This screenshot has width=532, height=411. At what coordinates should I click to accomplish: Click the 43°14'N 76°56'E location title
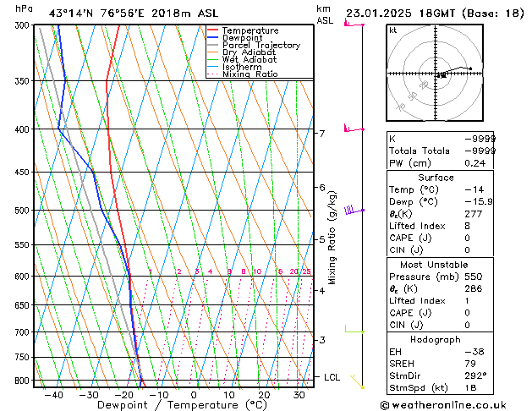point(134,14)
